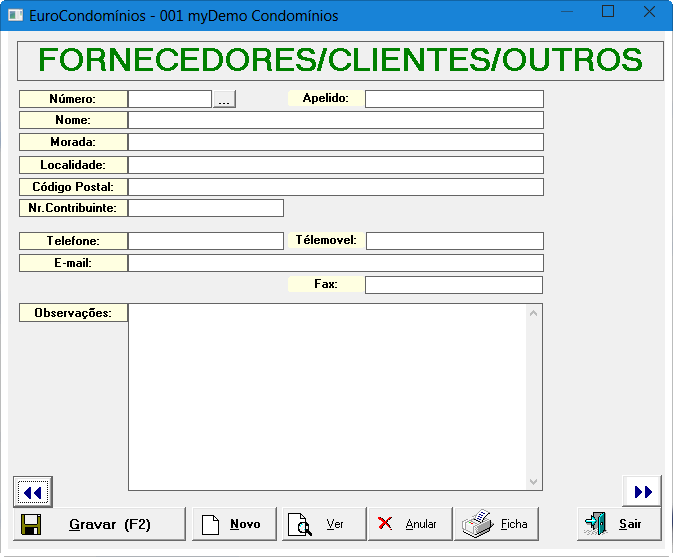Go to previous record with left arrows

33,492
